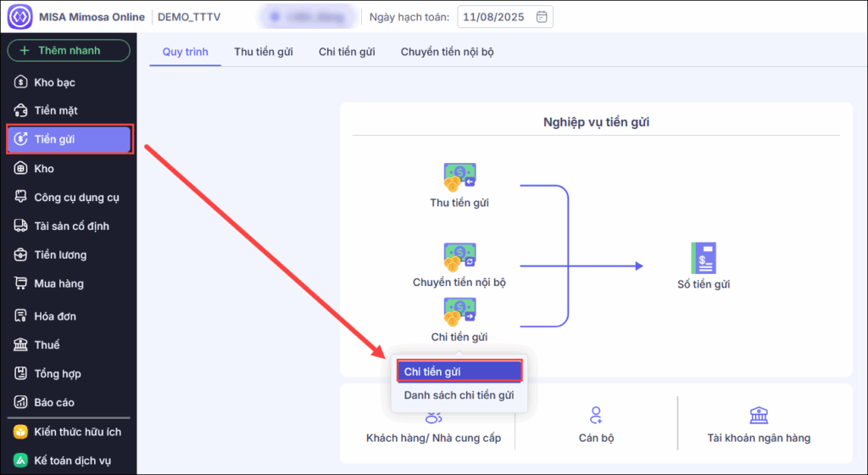Click the Kho warehouse icon
Viewport: 868px width, 475px height.
tap(20, 168)
